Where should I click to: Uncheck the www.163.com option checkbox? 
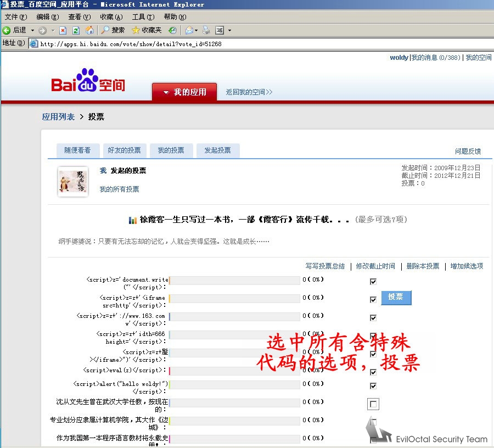[373, 317]
